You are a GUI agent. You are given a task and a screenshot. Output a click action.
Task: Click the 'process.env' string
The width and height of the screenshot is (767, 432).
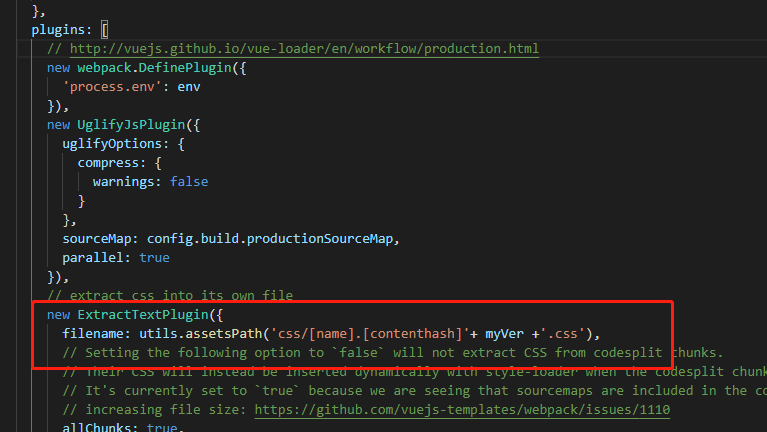pyautogui.click(x=112, y=87)
